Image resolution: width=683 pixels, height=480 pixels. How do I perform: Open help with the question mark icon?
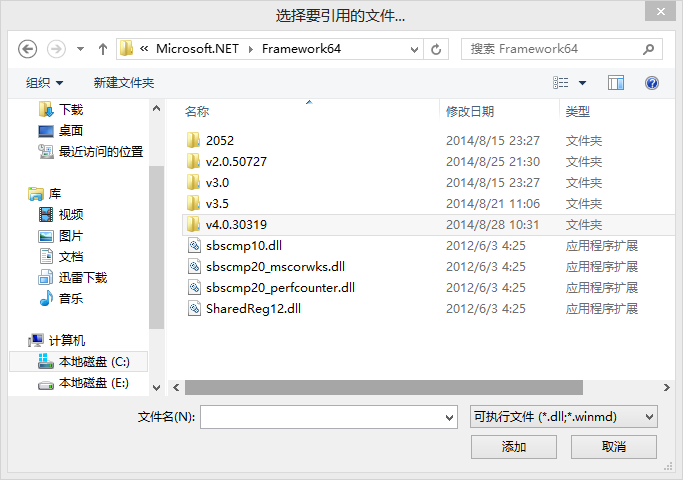(652, 83)
